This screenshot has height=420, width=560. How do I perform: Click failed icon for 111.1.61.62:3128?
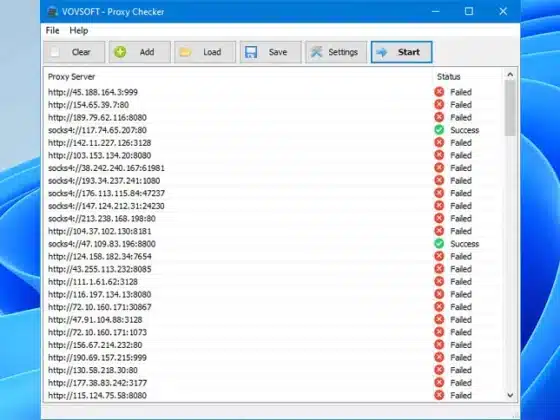click(439, 281)
